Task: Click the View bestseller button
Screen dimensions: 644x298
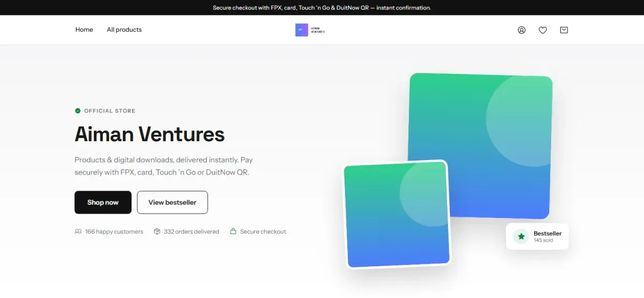Action: tap(172, 202)
